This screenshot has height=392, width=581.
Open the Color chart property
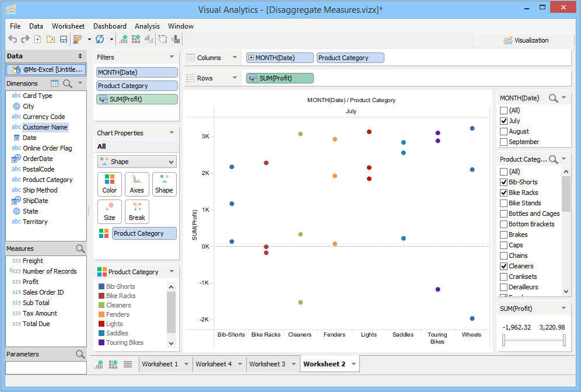pyautogui.click(x=109, y=184)
